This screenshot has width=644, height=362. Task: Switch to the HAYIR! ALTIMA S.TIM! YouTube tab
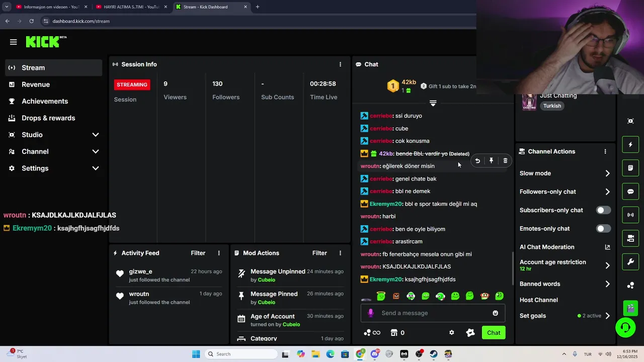(x=131, y=7)
